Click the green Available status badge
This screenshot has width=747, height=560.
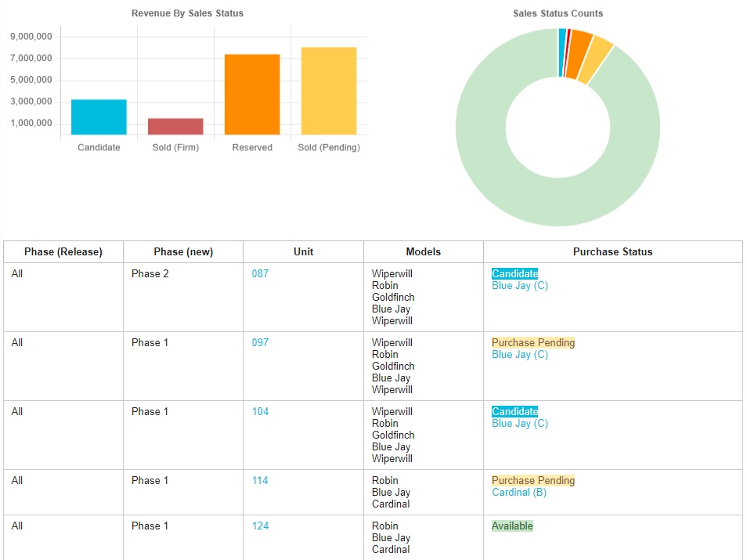(x=512, y=526)
